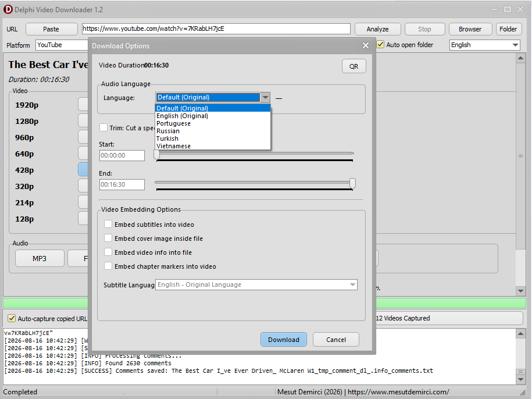Choose Portuguese audio language

click(213, 123)
